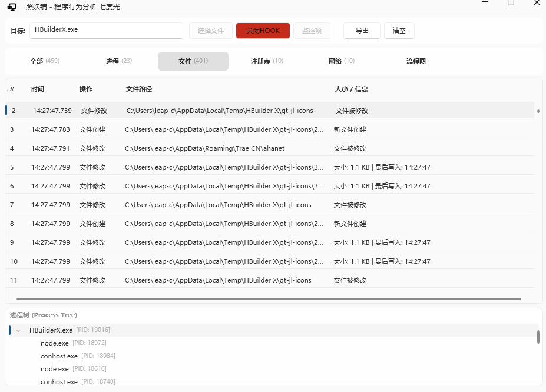Clear records with the 清空 button
Image resolution: width=546 pixels, height=392 pixels.
(399, 31)
